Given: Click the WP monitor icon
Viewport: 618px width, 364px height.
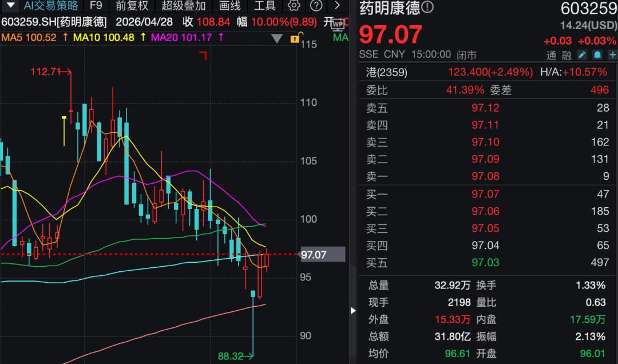Looking at the screenshot, I should click(x=338, y=25).
